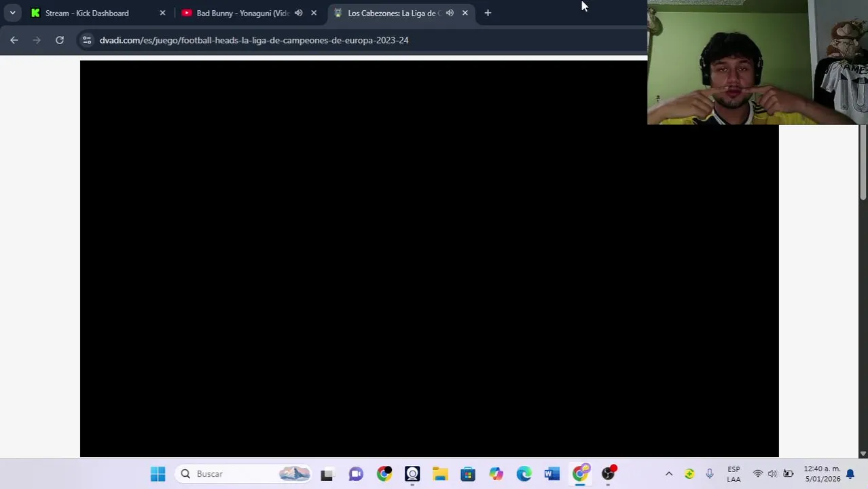Click the webcam overlay video
Screen dimensions: 868x489
pyautogui.click(x=757, y=62)
